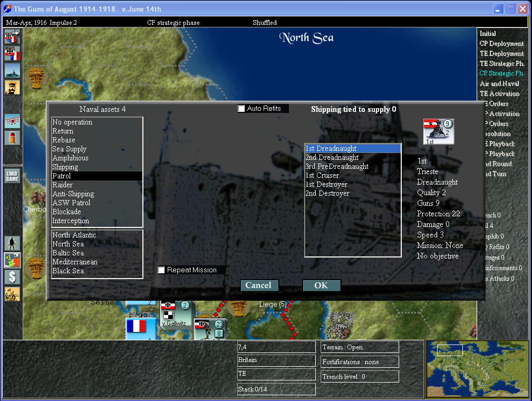Select 1st Destroyer ship
The image size is (532, 401).
(x=353, y=184)
